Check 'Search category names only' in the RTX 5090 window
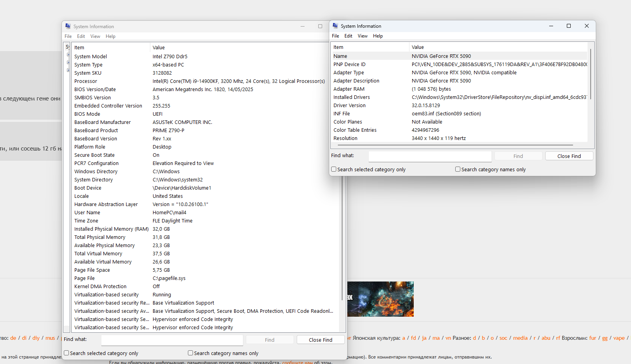 click(458, 169)
